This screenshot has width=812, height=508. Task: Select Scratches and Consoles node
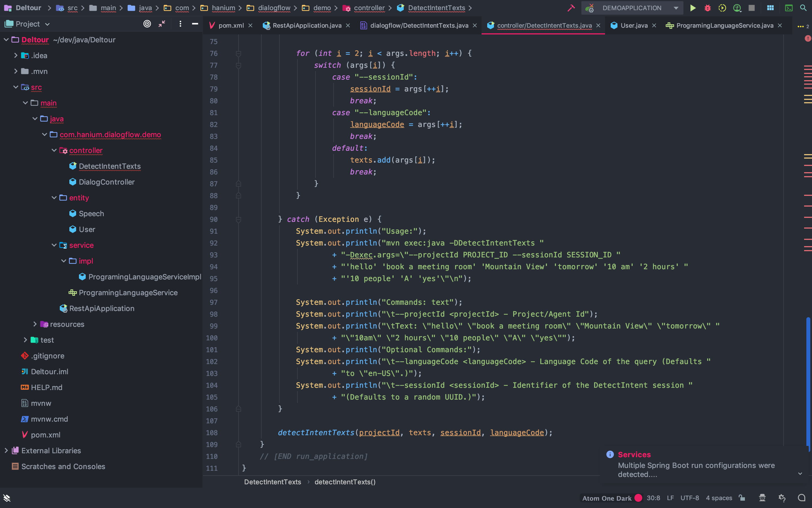point(63,466)
